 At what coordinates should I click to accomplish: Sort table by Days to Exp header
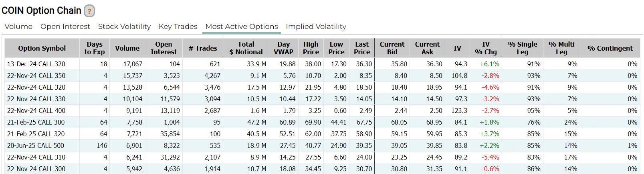[95, 48]
